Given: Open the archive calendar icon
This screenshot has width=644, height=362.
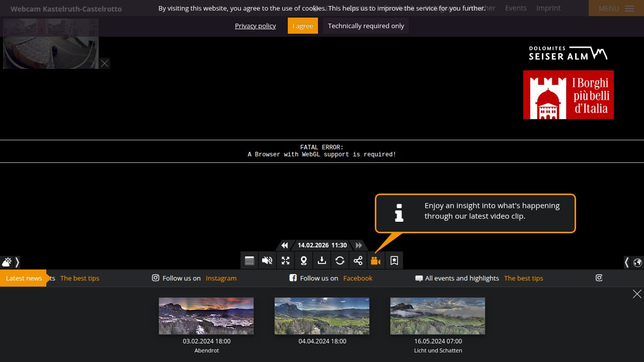Looking at the screenshot, I should (250, 260).
